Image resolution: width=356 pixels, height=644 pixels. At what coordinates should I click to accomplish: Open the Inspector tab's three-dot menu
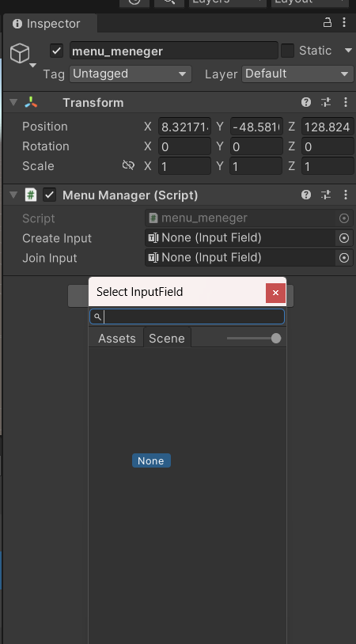click(344, 23)
